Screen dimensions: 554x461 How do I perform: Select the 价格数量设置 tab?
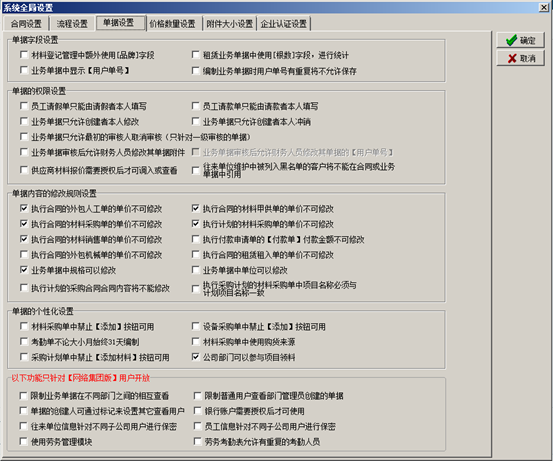click(172, 24)
